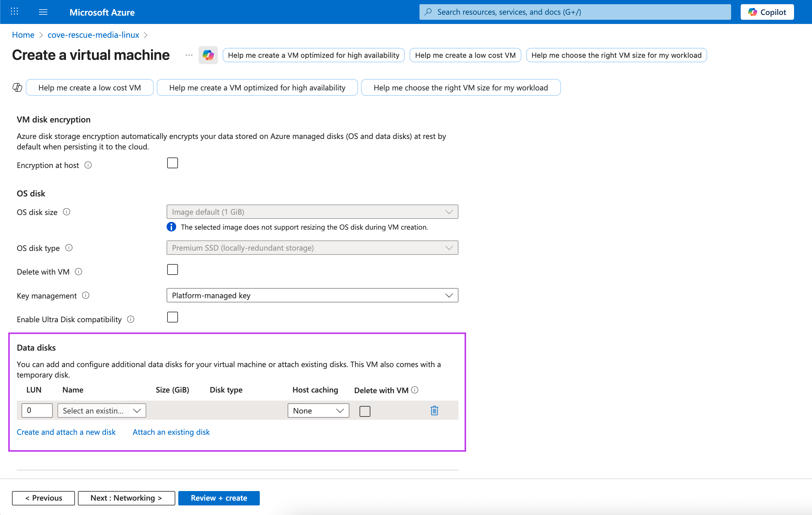
Task: Click the Copilot icon beside the page title
Action: (x=208, y=55)
